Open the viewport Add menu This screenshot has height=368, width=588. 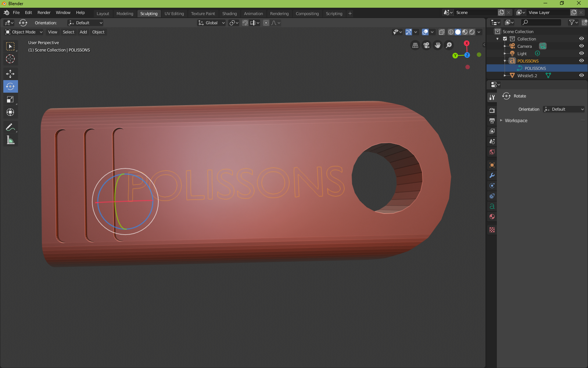click(x=83, y=32)
